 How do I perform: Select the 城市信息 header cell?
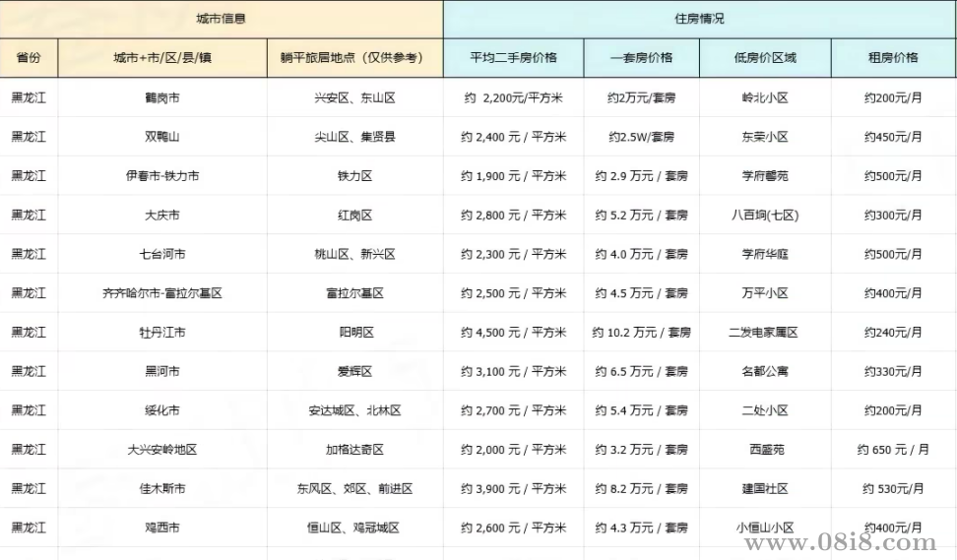[x=221, y=19]
